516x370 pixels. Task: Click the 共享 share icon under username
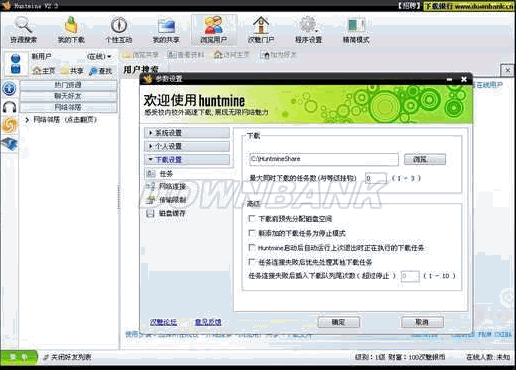72,71
